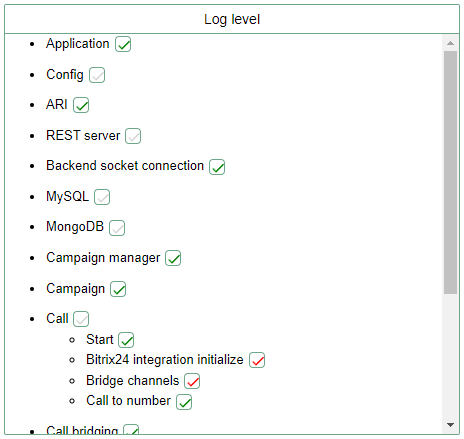
Task: Click the scrollbar up arrow
Action: pyautogui.click(x=450, y=43)
